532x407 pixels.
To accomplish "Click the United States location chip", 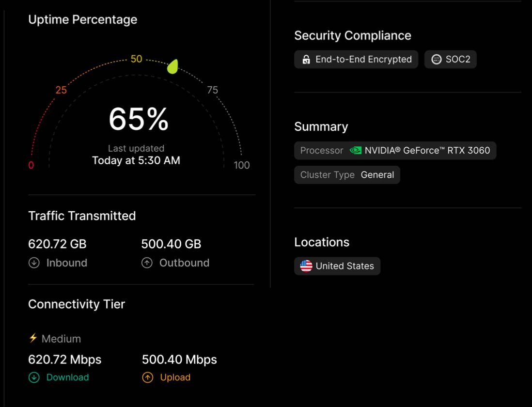I will click(x=337, y=266).
